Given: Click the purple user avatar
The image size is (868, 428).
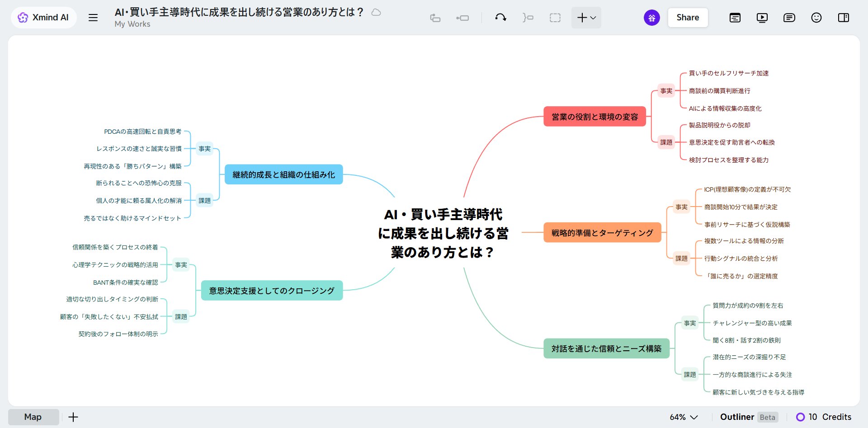Looking at the screenshot, I should (651, 18).
